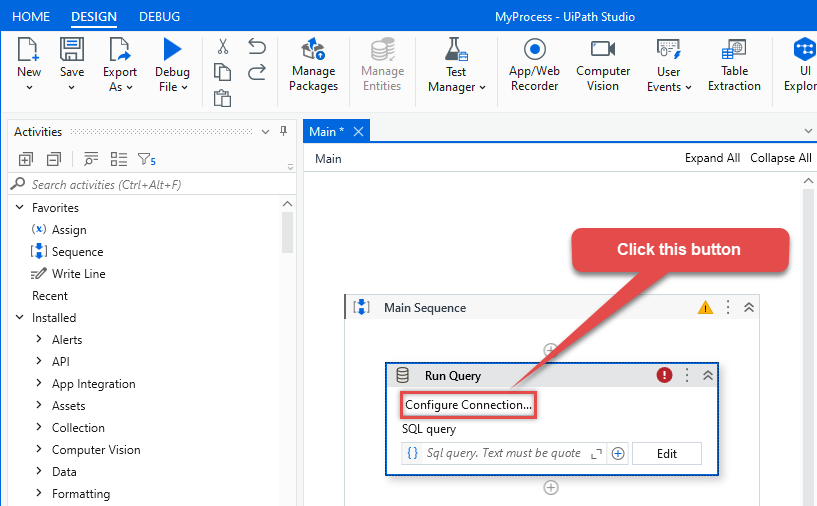Focus the Search activities field
This screenshot has width=817, height=506.
152,184
